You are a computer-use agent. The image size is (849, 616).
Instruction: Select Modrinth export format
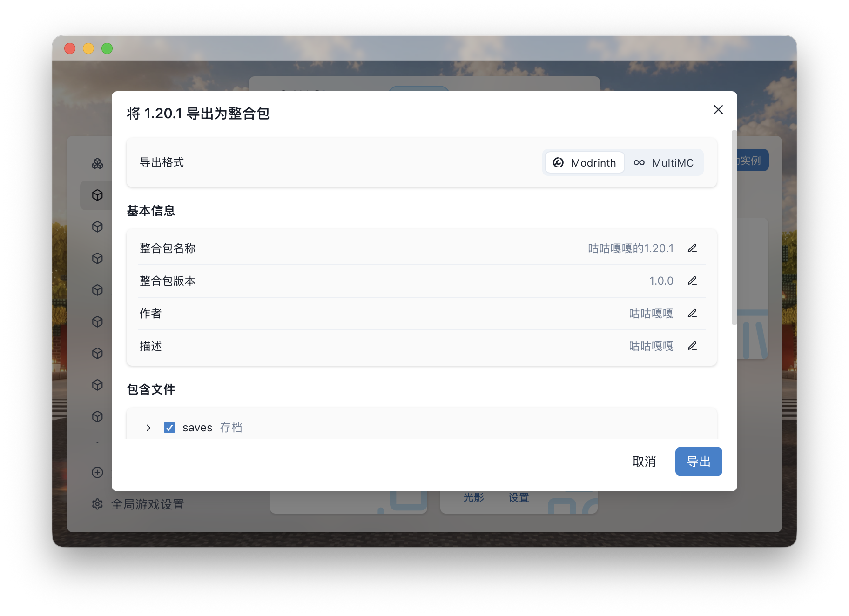click(x=585, y=162)
